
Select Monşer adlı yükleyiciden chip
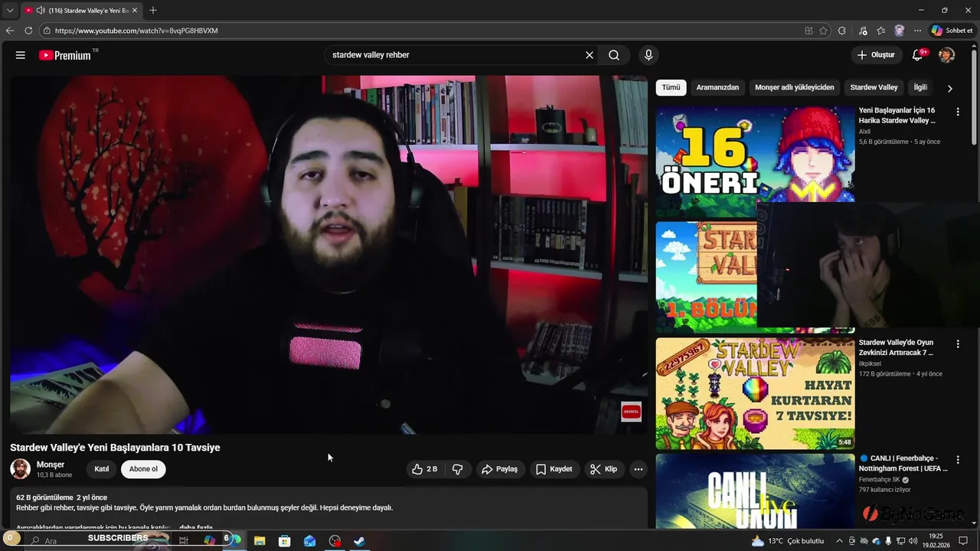[795, 87]
